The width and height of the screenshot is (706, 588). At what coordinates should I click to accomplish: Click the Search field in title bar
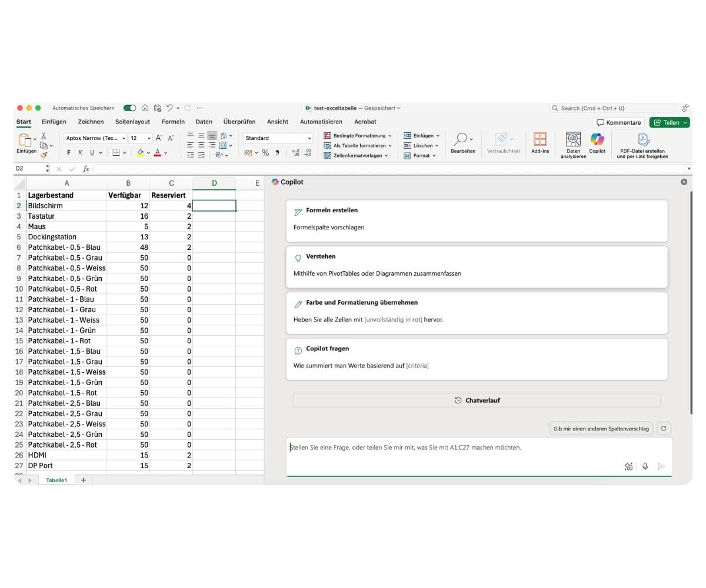(612, 108)
